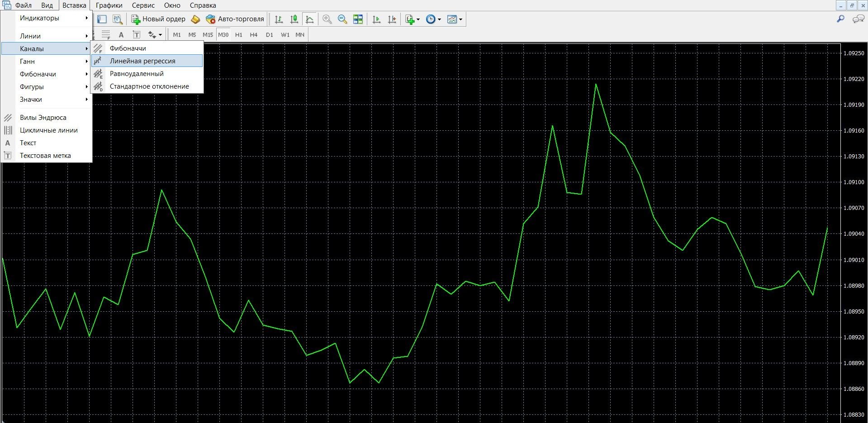Select the text label 'T' toolbar icon

tap(136, 35)
